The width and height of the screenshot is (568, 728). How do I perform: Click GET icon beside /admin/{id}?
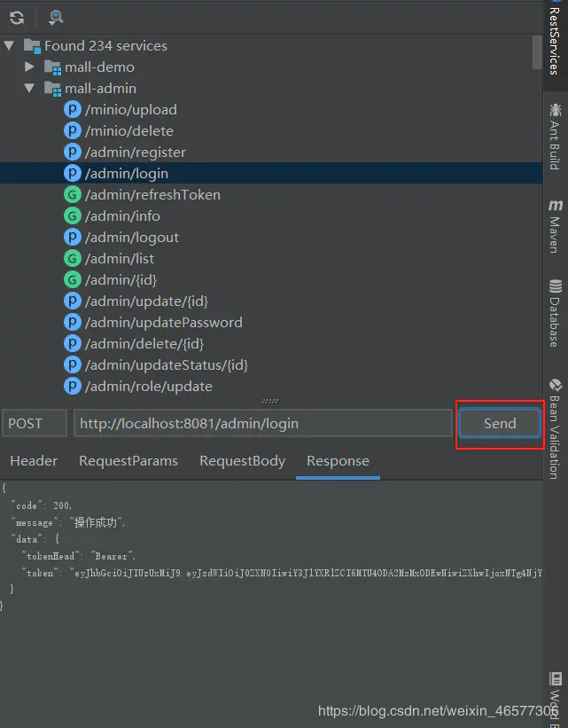tap(72, 280)
